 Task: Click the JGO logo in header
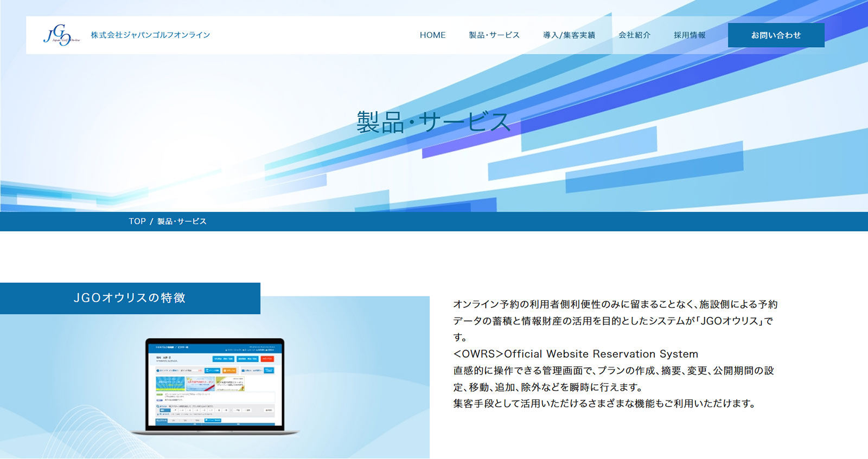coord(61,35)
